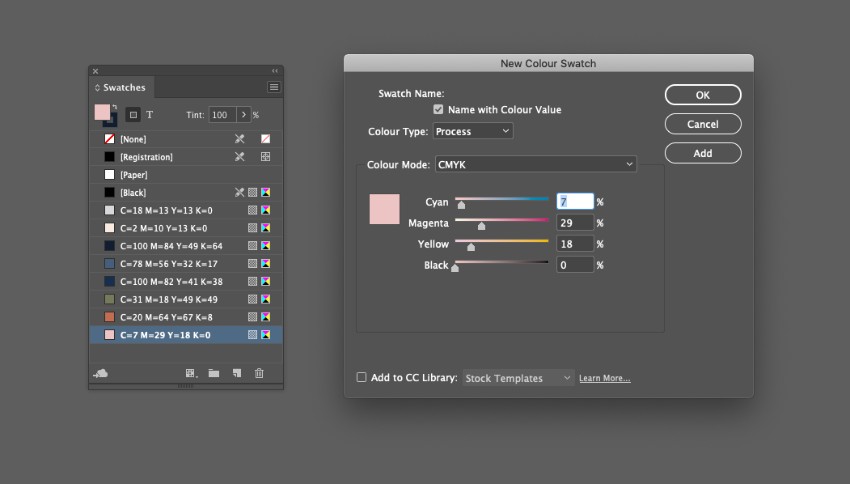Select swatch C=78 M=56 Y=32 K=17
The image size is (850, 484).
pos(186,263)
